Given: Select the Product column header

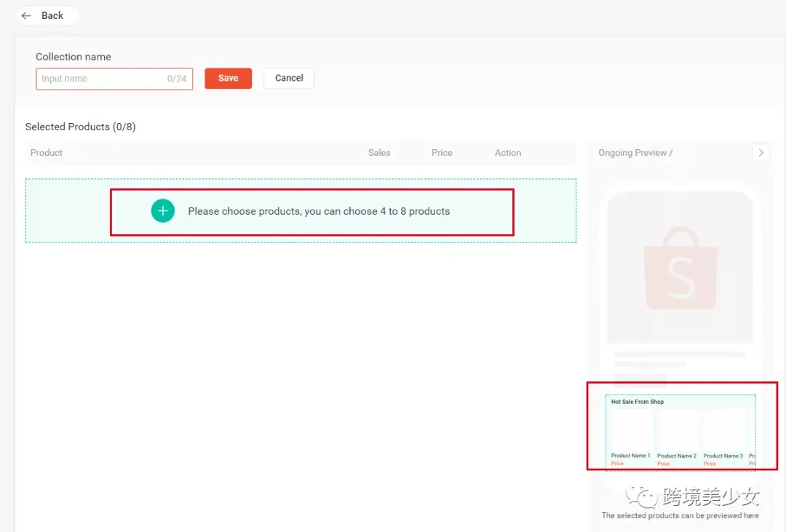Looking at the screenshot, I should [x=46, y=152].
